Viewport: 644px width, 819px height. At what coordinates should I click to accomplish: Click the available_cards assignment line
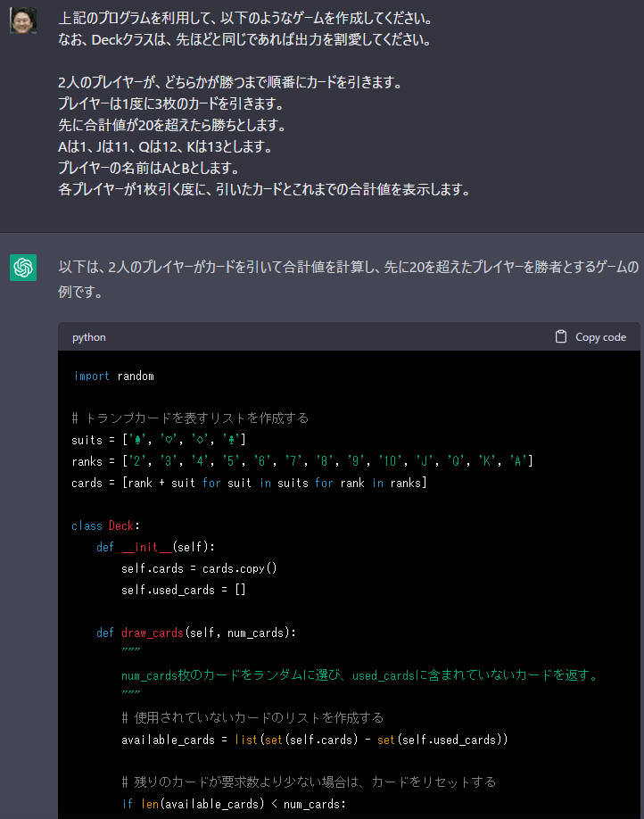[315, 740]
